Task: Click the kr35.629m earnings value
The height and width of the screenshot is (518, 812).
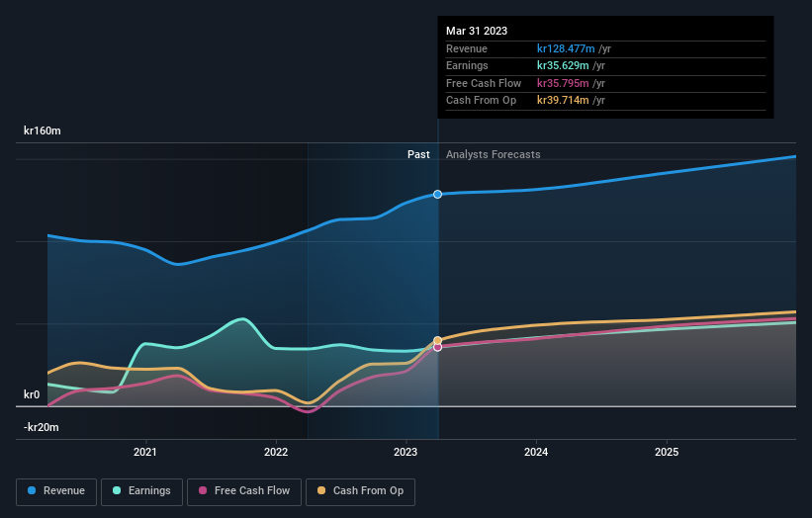Action: 563,65
